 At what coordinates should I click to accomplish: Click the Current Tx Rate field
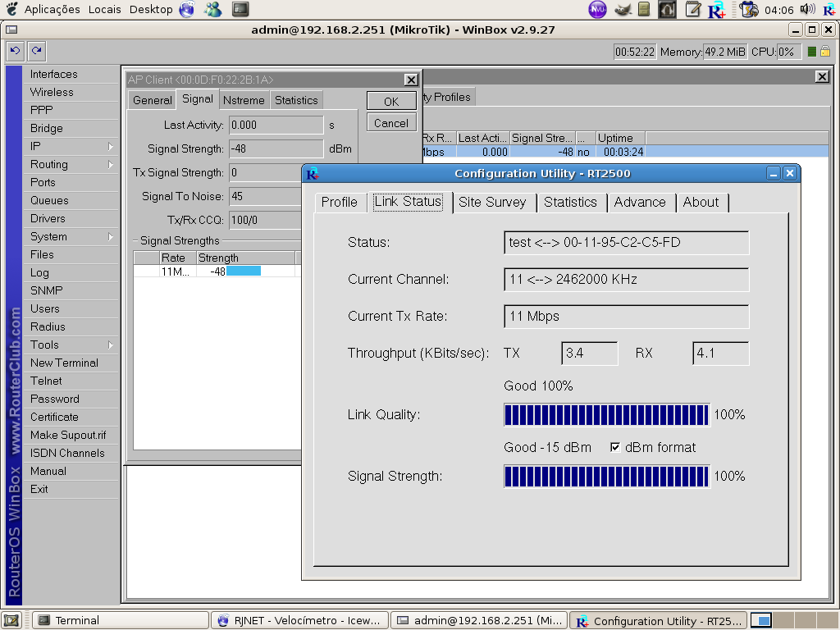[x=626, y=316]
